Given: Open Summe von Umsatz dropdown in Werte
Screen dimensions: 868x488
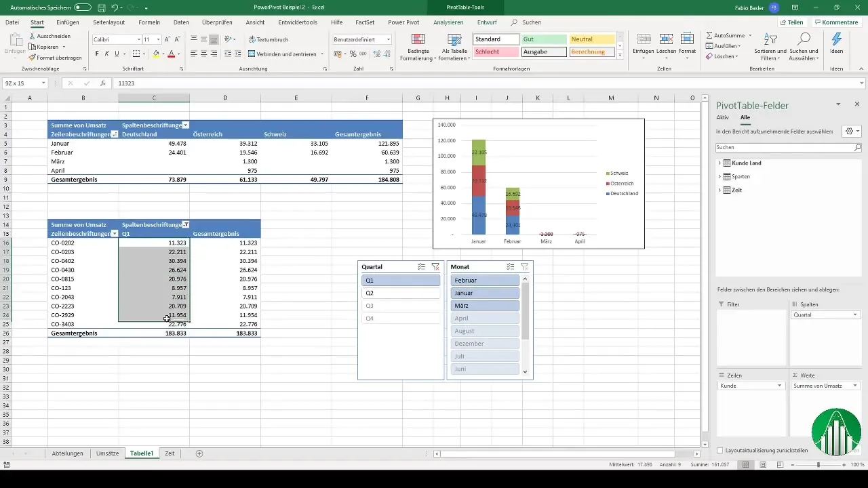Looking at the screenshot, I should pyautogui.click(x=855, y=386).
